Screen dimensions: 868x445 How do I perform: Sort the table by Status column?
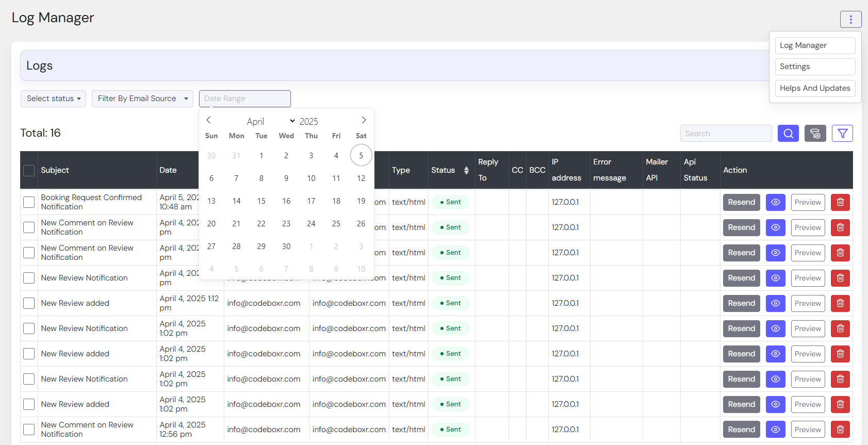click(x=466, y=170)
